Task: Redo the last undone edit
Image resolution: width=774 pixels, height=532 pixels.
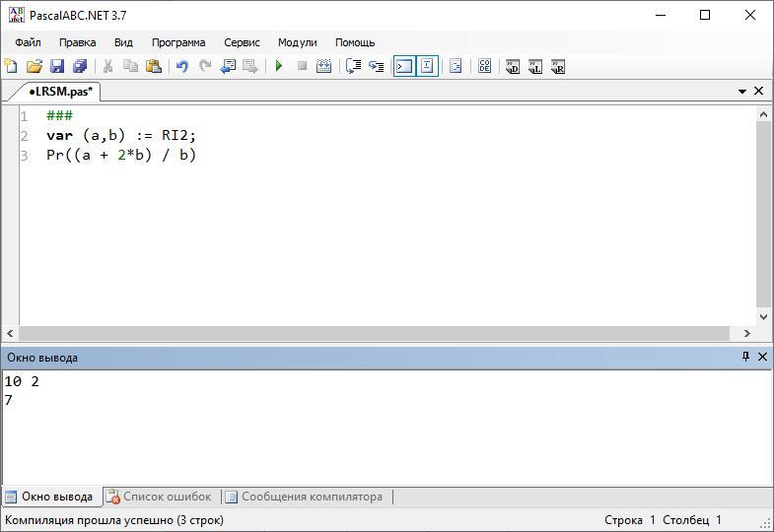Action: click(205, 66)
